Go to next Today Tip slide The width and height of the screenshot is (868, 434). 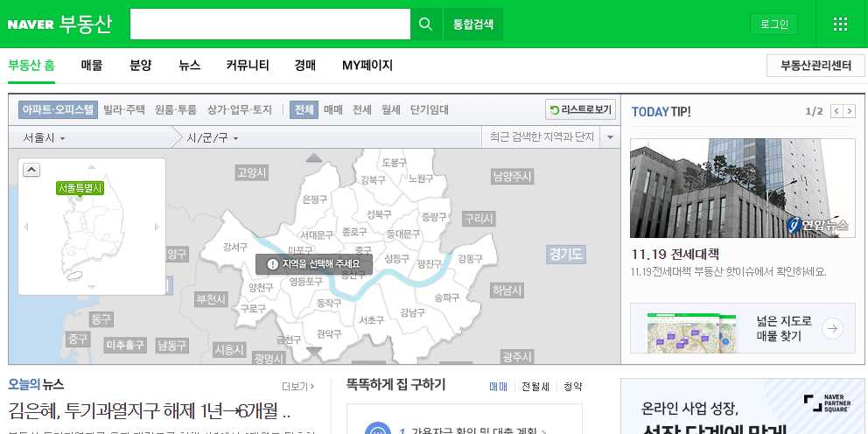[849, 111]
